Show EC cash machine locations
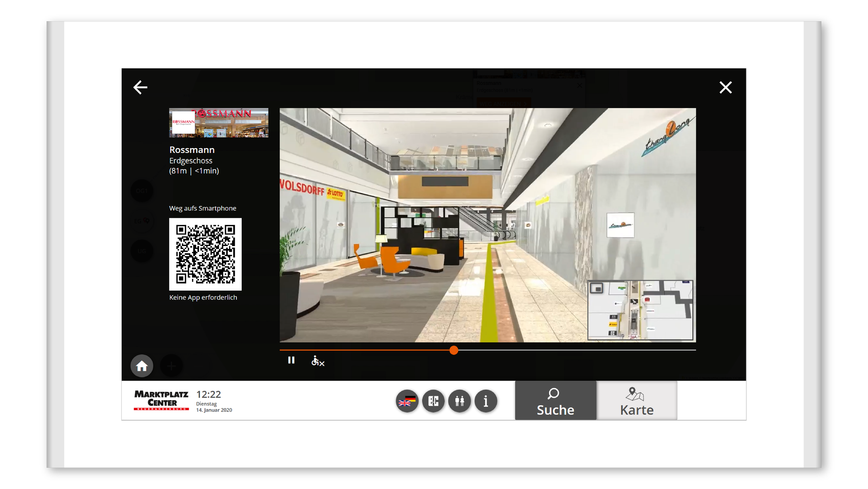The image size is (868, 489). [433, 401]
